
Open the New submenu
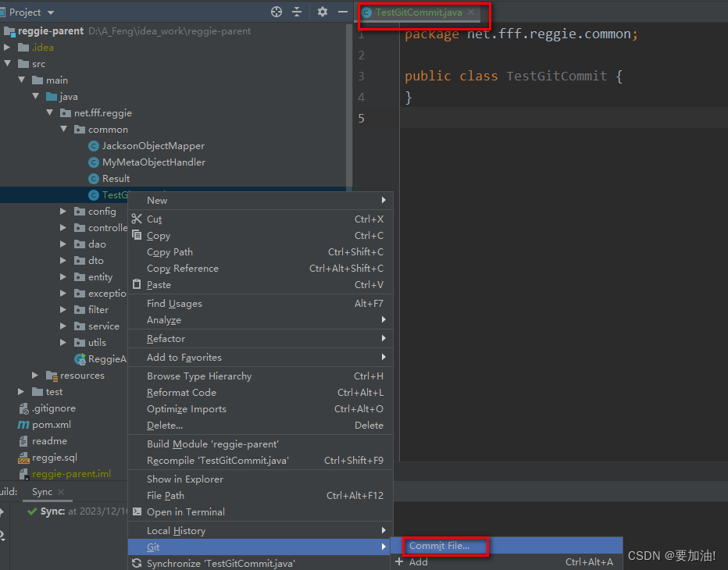point(260,200)
